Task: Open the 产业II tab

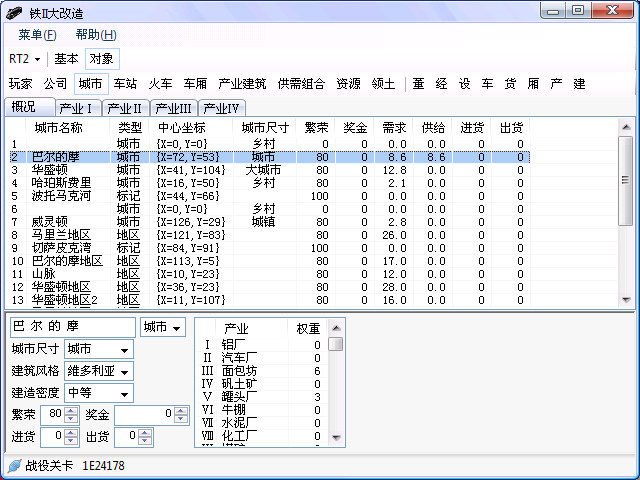Action: coord(126,108)
